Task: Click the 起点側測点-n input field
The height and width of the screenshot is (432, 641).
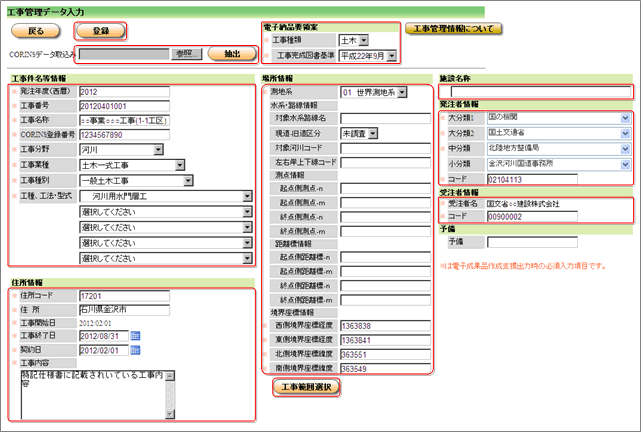Action: click(x=385, y=188)
